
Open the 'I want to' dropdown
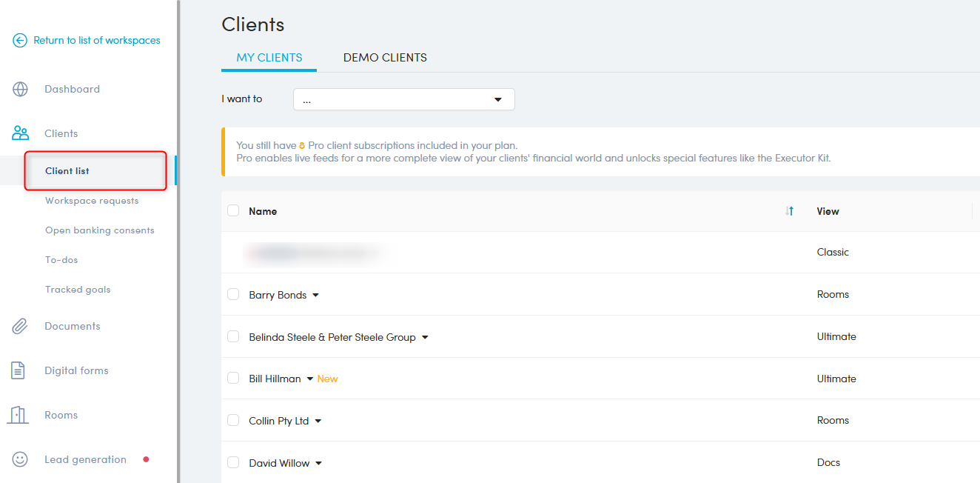pos(403,99)
